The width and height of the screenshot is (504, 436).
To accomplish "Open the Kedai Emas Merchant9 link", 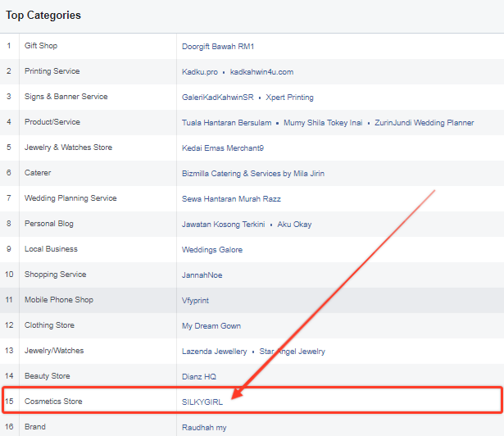I will tap(223, 148).
